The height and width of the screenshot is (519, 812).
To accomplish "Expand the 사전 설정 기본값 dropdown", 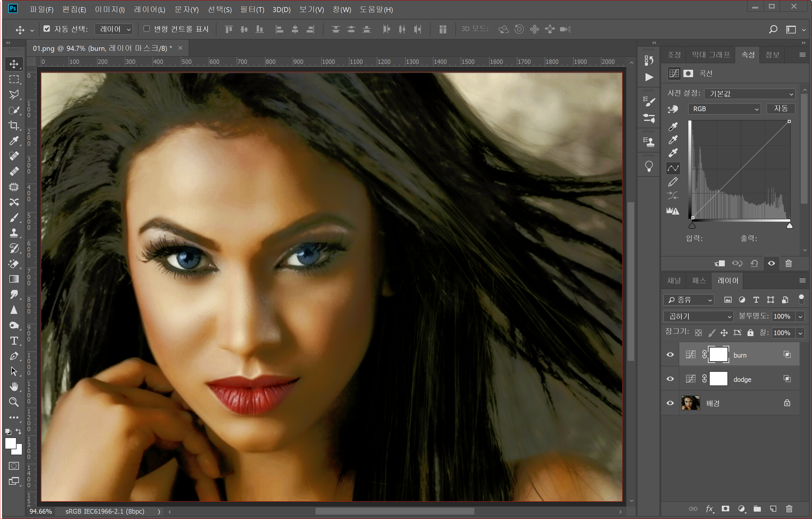I will [750, 94].
